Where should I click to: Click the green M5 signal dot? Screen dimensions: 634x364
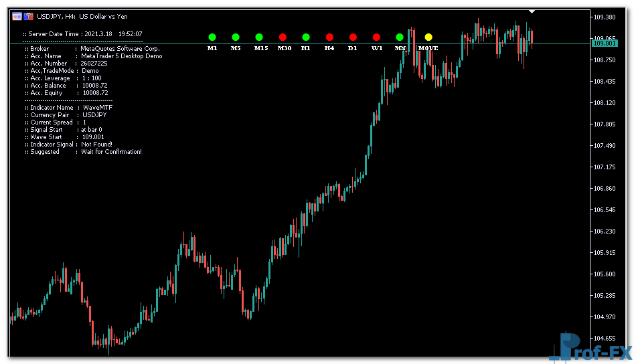(x=236, y=37)
